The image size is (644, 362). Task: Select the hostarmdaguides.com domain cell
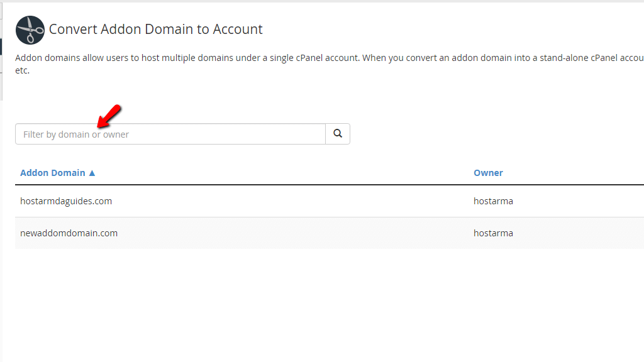click(66, 201)
